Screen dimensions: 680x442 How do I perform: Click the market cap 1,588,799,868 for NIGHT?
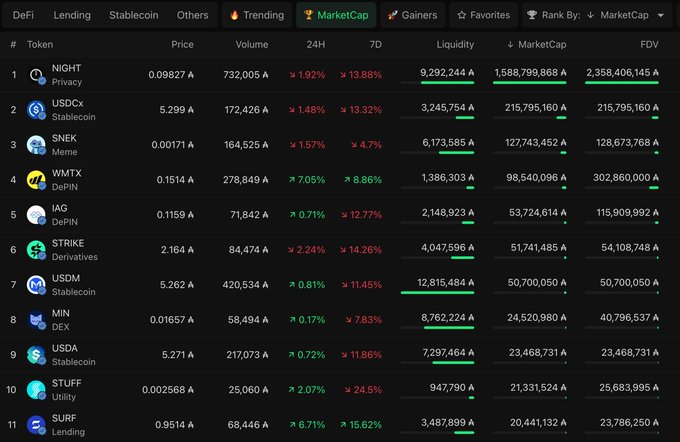(x=530, y=72)
